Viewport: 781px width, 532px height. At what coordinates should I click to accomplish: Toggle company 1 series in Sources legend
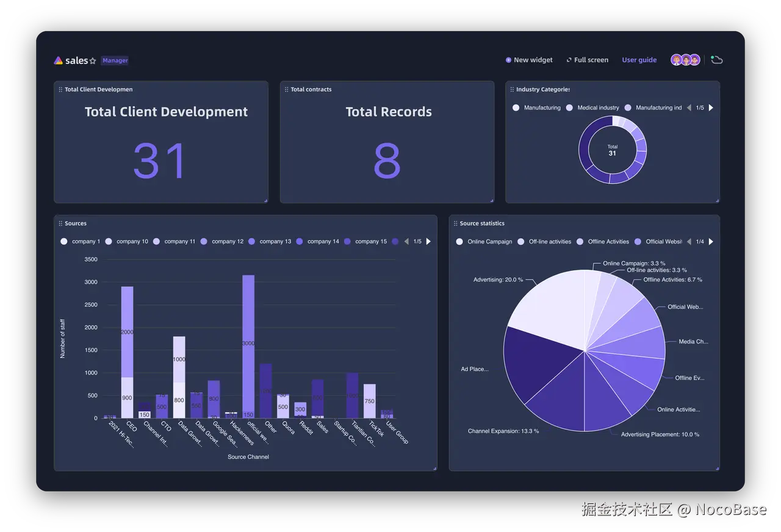pos(80,242)
